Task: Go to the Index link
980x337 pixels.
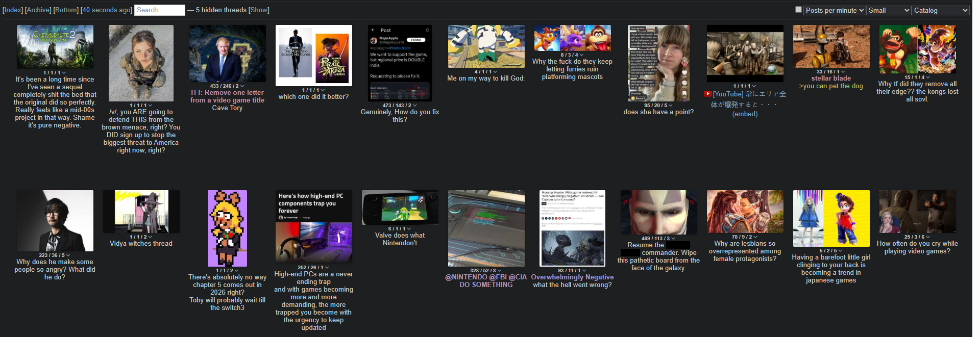Action: point(13,10)
